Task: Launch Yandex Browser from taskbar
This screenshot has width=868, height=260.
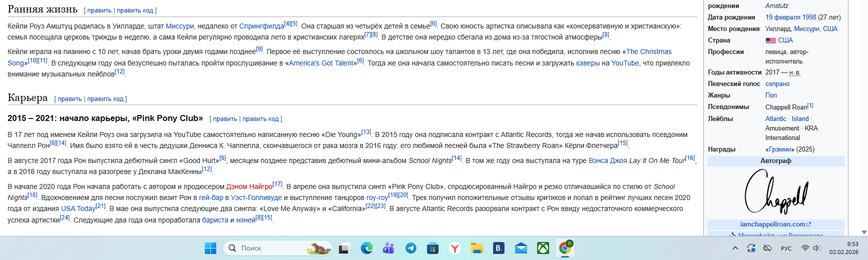Action: point(455,248)
